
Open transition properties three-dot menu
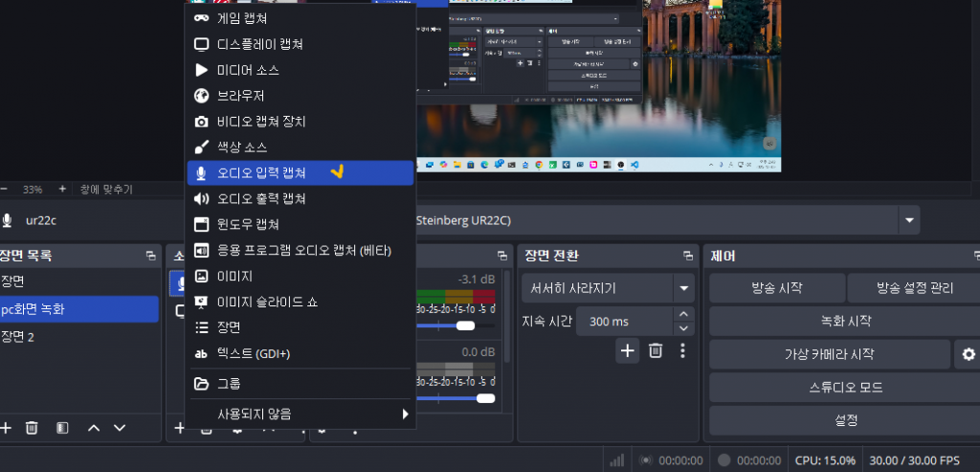coord(682,350)
